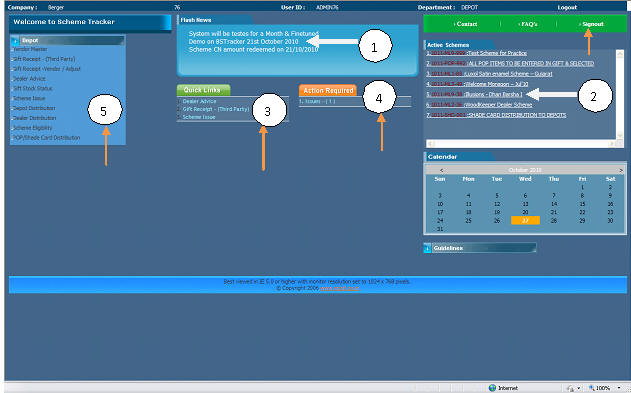Open the Issues action required item
Screen dimensions: 631x393
[317, 101]
